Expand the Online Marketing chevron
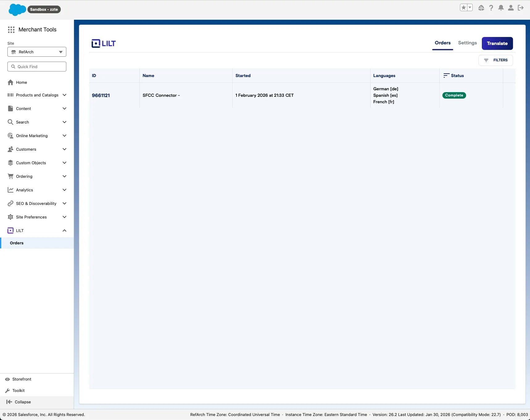530x420 pixels. click(64, 136)
